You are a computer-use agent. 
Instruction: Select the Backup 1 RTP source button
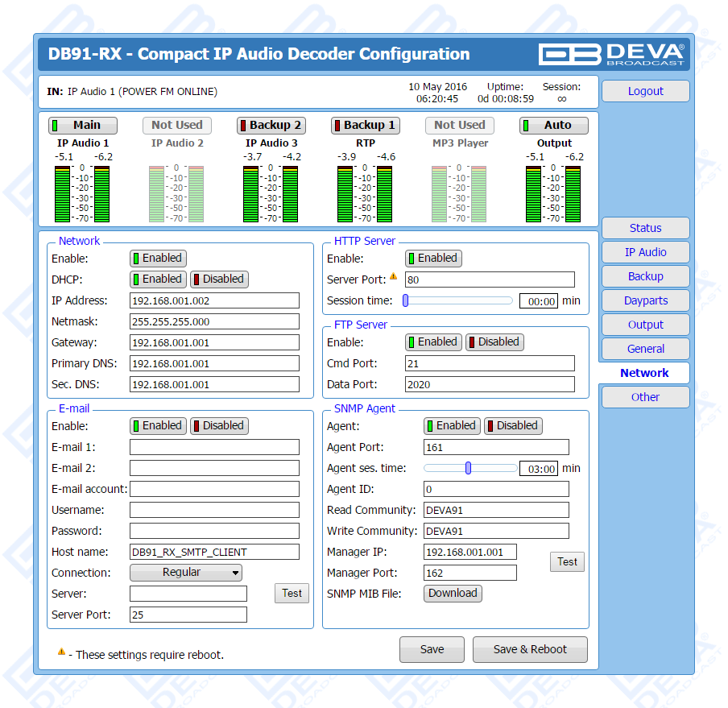pos(365,126)
